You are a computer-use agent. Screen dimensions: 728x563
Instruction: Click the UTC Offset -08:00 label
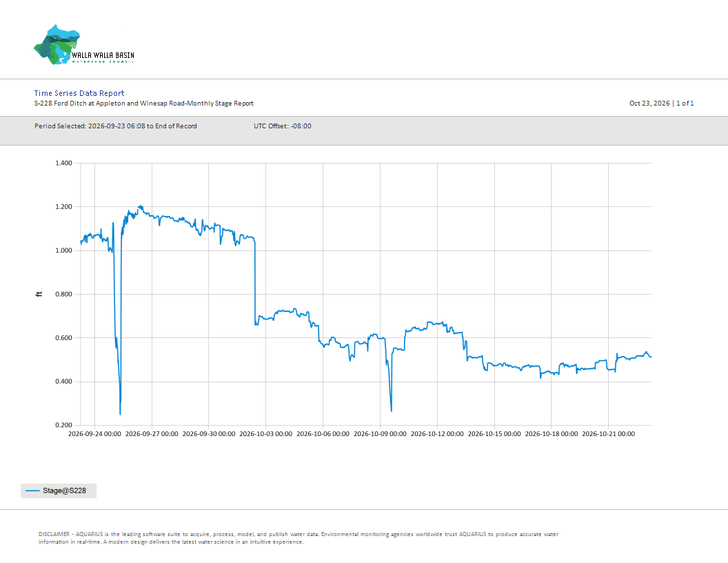[x=282, y=126]
